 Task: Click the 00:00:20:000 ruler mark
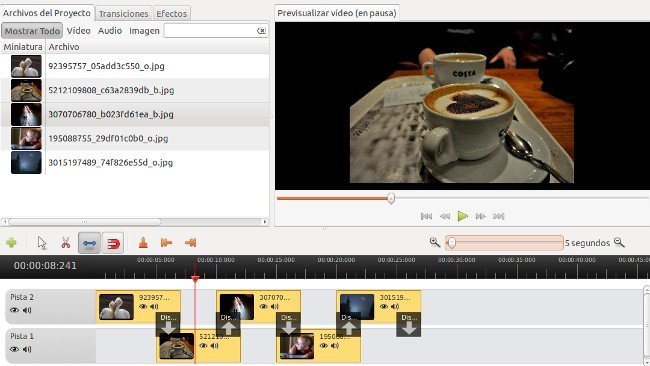[x=336, y=260]
